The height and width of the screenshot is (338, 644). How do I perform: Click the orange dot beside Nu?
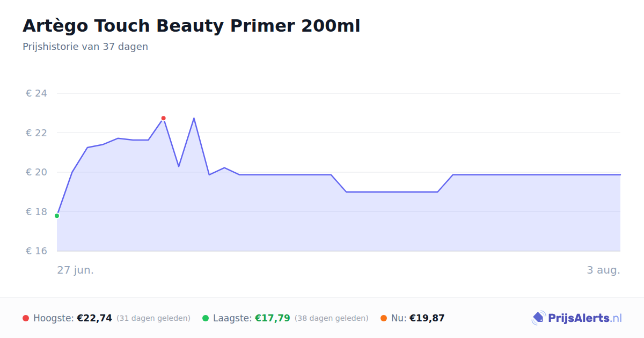[384, 318]
